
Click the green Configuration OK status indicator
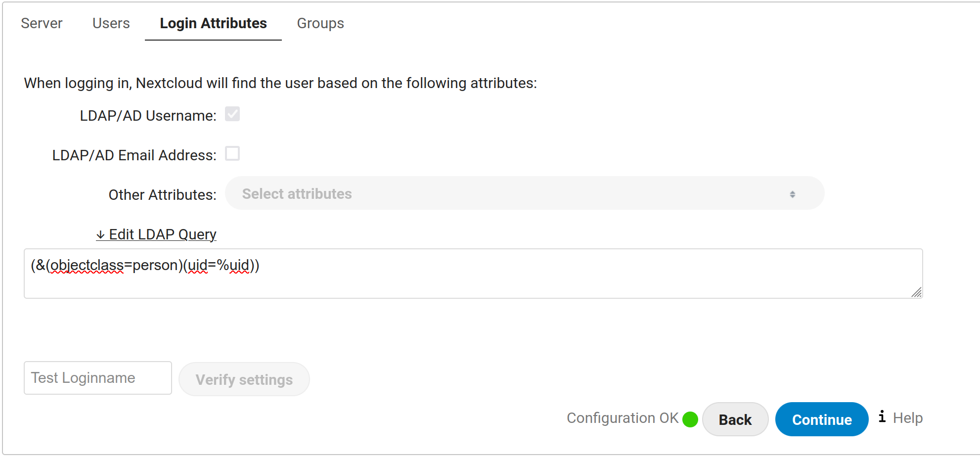coord(690,419)
